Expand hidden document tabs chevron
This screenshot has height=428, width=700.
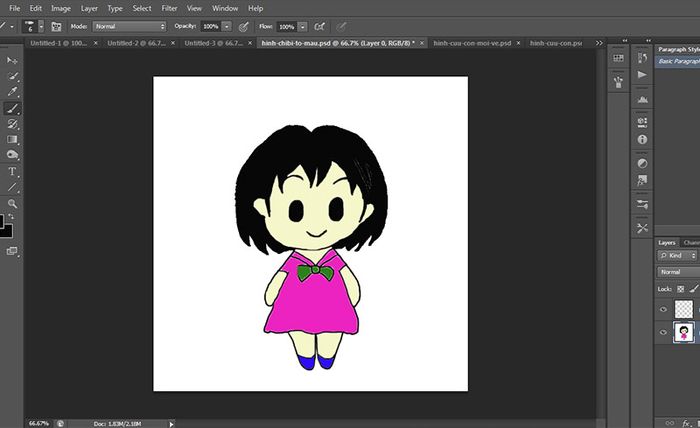(599, 43)
